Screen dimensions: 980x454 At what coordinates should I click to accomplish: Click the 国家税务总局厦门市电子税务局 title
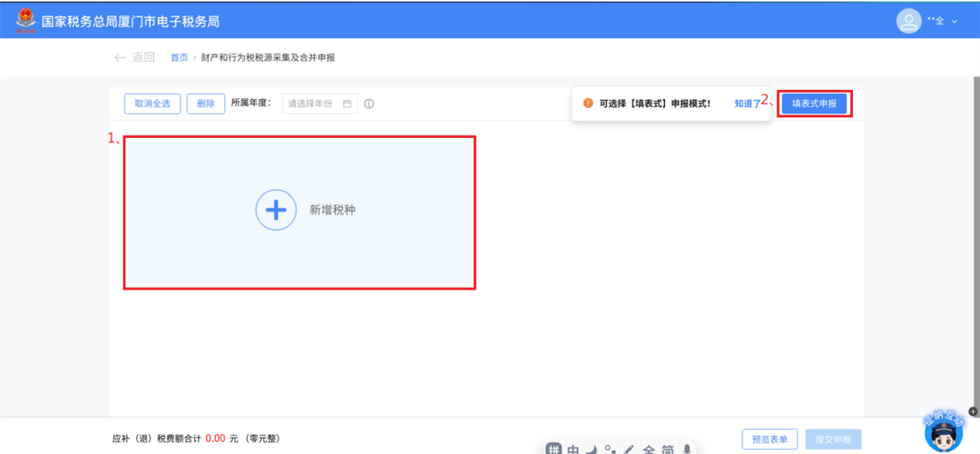[x=131, y=21]
